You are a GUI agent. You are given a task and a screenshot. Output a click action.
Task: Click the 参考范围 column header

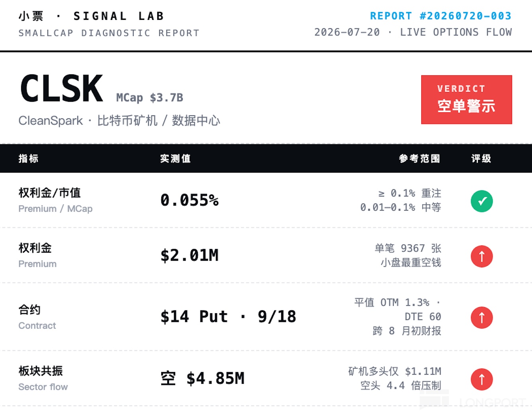tap(420, 159)
